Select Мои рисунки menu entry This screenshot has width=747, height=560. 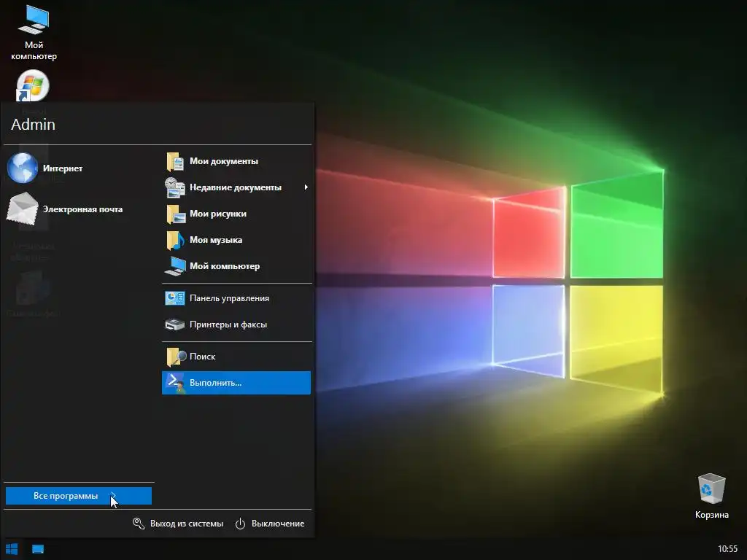point(236,214)
